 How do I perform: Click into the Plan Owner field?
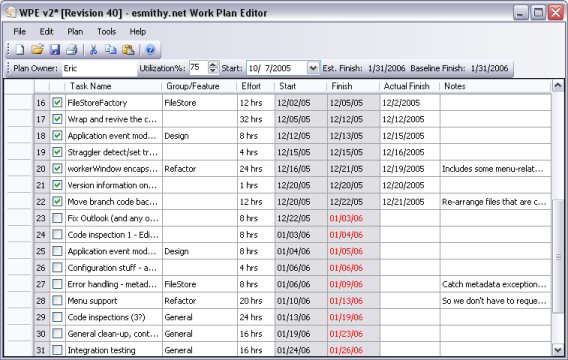99,68
